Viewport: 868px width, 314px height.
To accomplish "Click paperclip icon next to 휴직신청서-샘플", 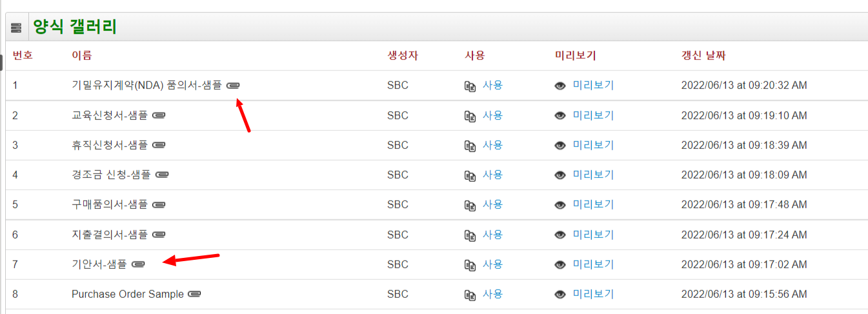I will click(159, 145).
